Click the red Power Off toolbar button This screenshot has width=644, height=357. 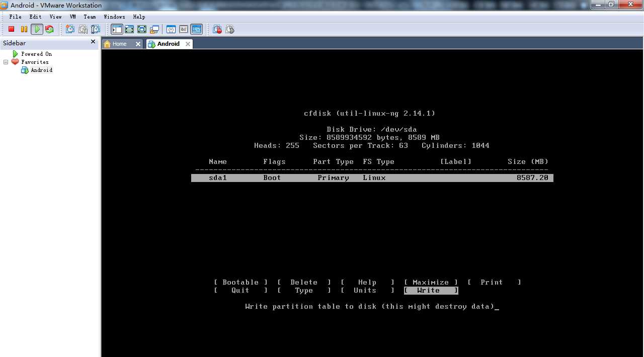tap(11, 29)
